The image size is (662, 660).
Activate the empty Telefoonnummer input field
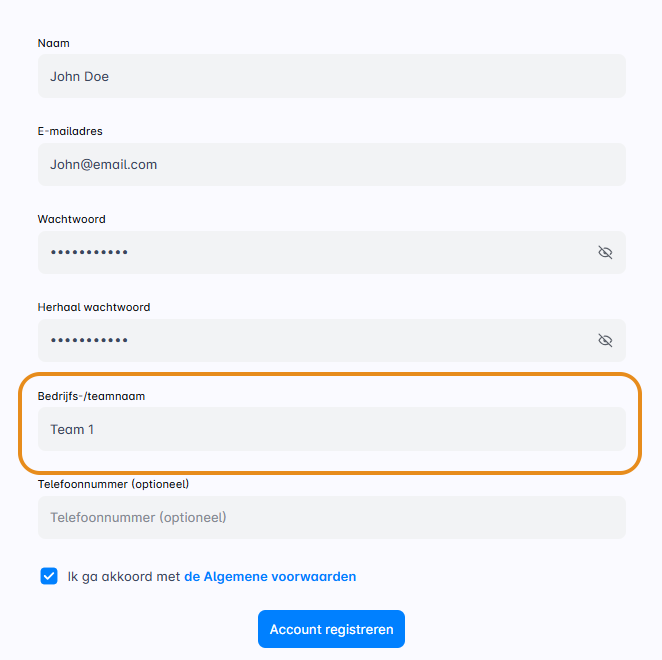tap(331, 517)
